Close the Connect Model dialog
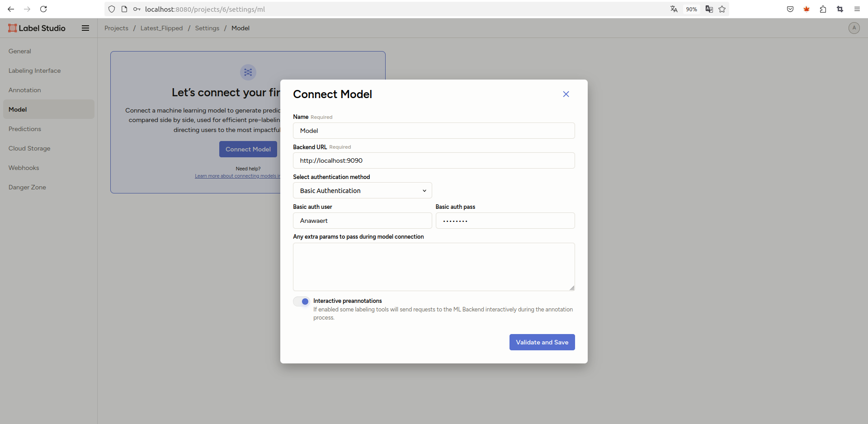This screenshot has height=424, width=868. pyautogui.click(x=566, y=94)
